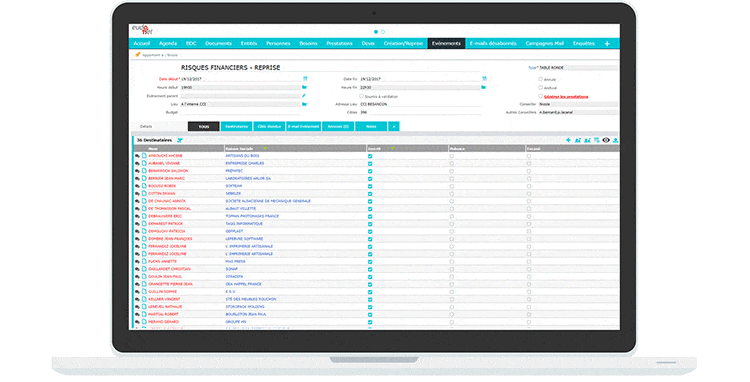Click the filter icon beside 36 Destinataires
The width and height of the screenshot is (750, 382).
tap(180, 140)
